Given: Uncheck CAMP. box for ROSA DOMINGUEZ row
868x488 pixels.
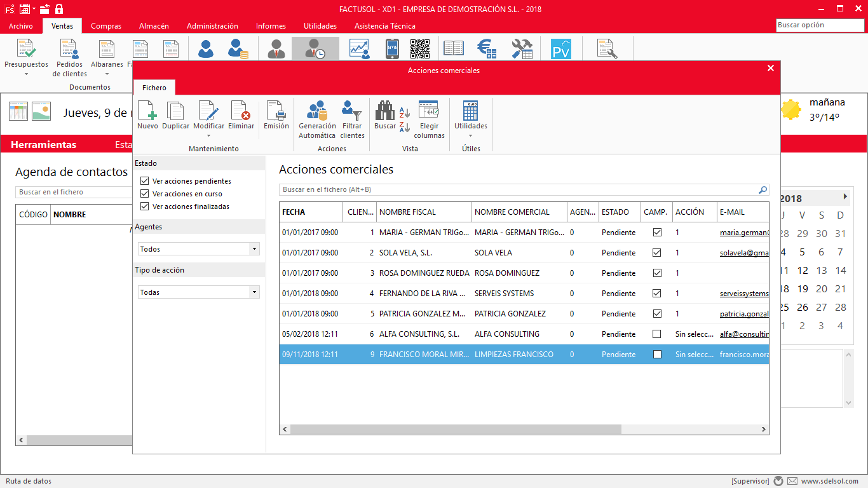Looking at the screenshot, I should 657,273.
